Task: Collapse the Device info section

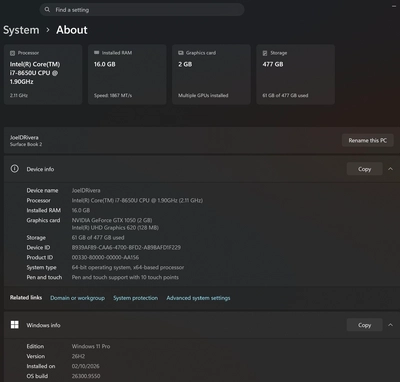Action: coord(390,169)
